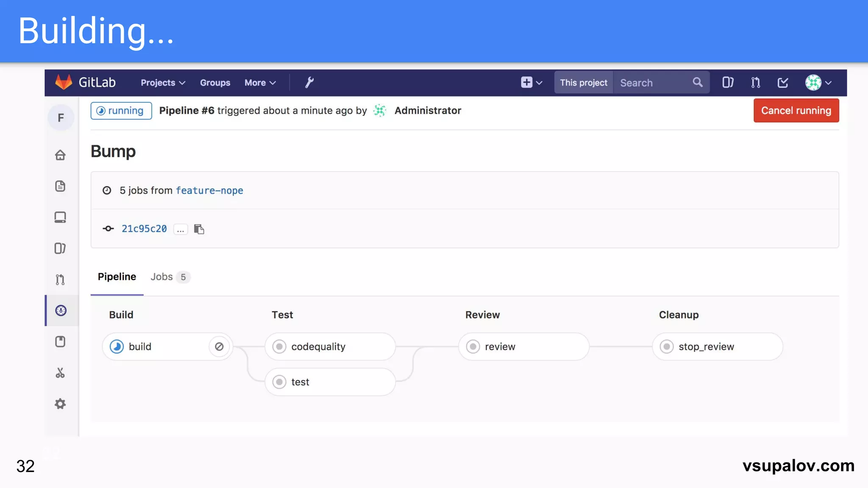
Task: Open the feature-nope branch link
Action: [x=209, y=191]
